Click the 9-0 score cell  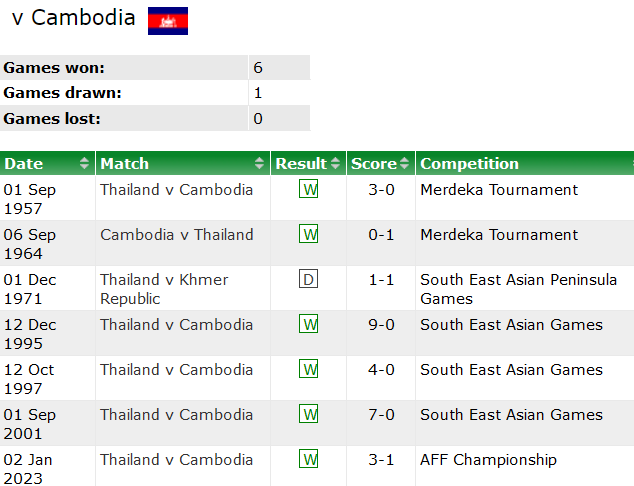pos(381,325)
